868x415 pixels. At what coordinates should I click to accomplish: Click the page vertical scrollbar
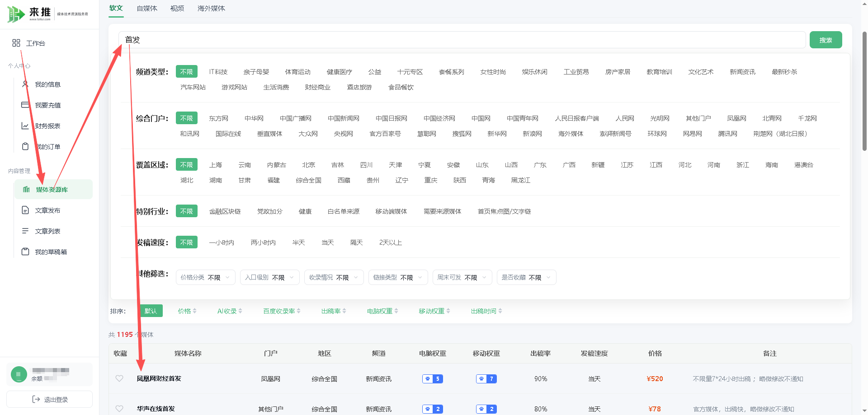864,90
